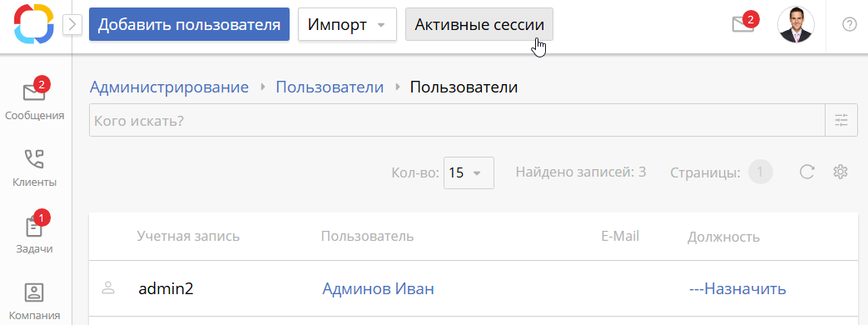868x325 pixels.
Task: Expand the sidebar with arrow button
Action: click(x=72, y=24)
